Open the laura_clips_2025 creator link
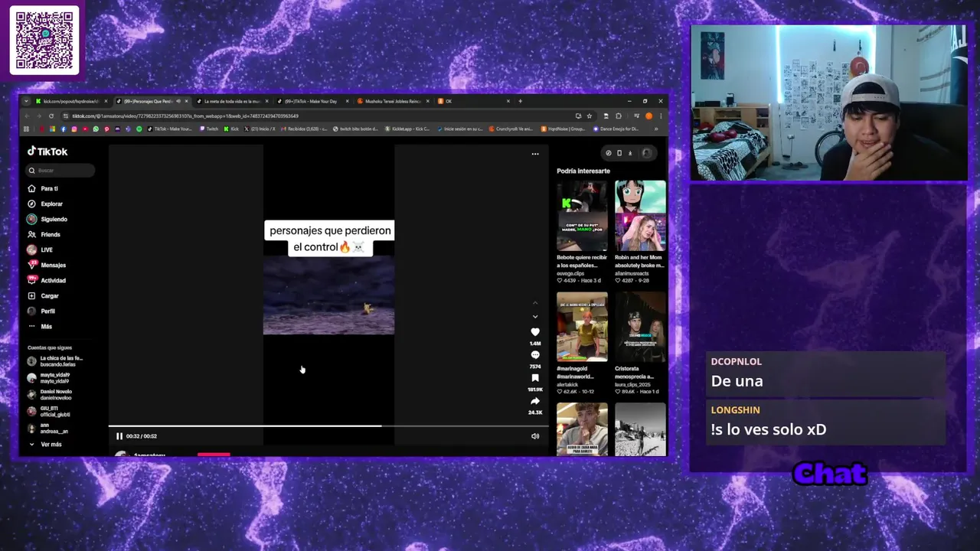Screen dimensions: 980x551 pyautogui.click(x=632, y=384)
